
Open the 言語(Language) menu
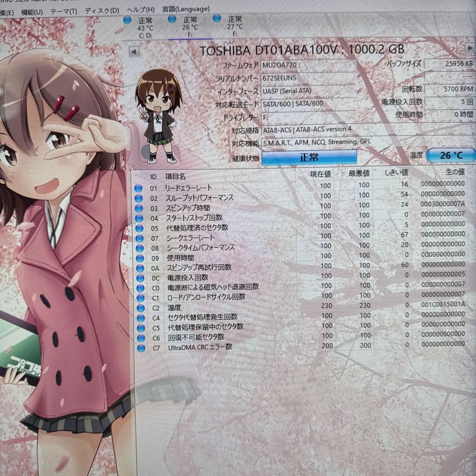tap(186, 9)
